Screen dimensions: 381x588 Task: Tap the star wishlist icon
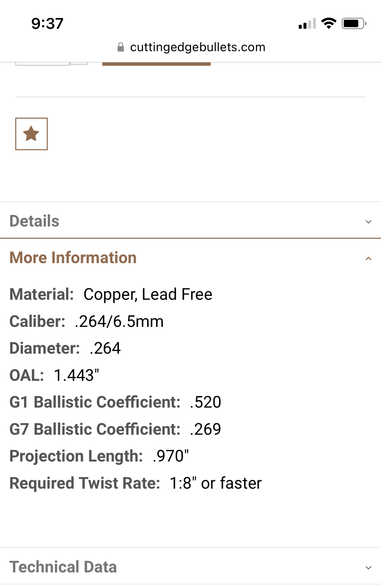(31, 134)
